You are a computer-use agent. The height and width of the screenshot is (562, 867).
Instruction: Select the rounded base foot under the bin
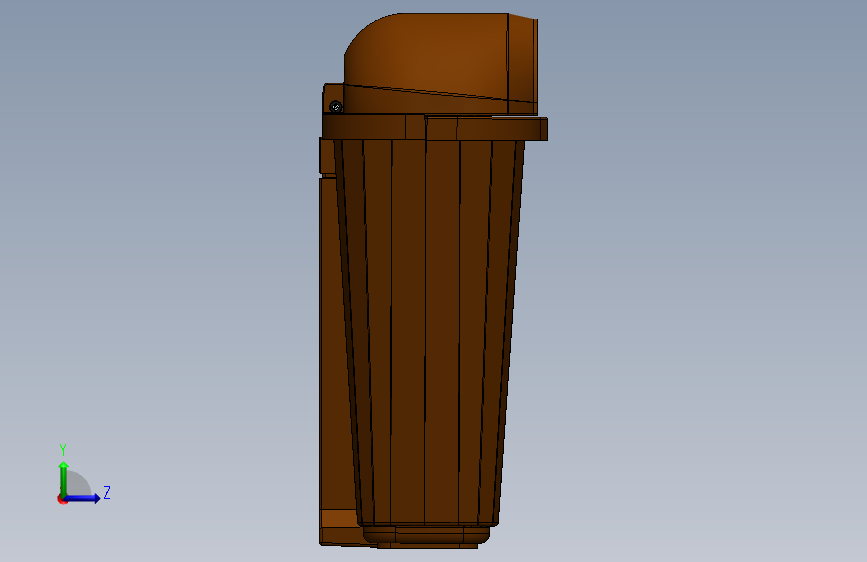426,536
